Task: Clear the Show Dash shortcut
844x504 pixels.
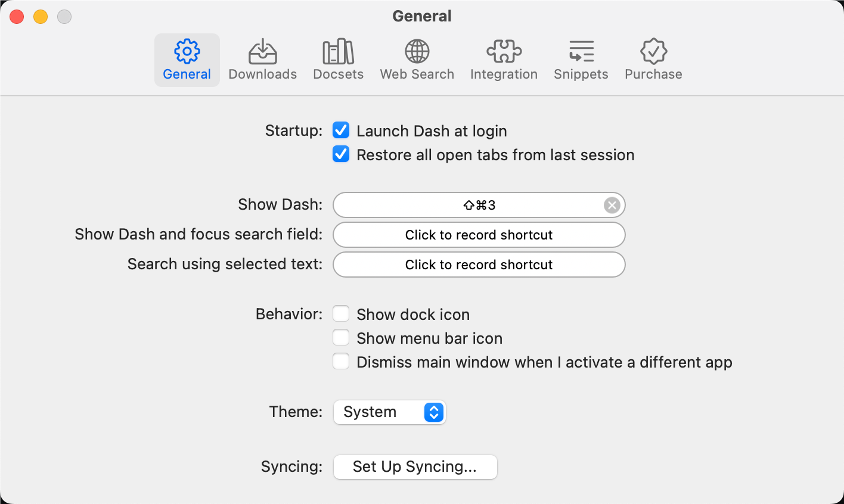Action: [612, 206]
